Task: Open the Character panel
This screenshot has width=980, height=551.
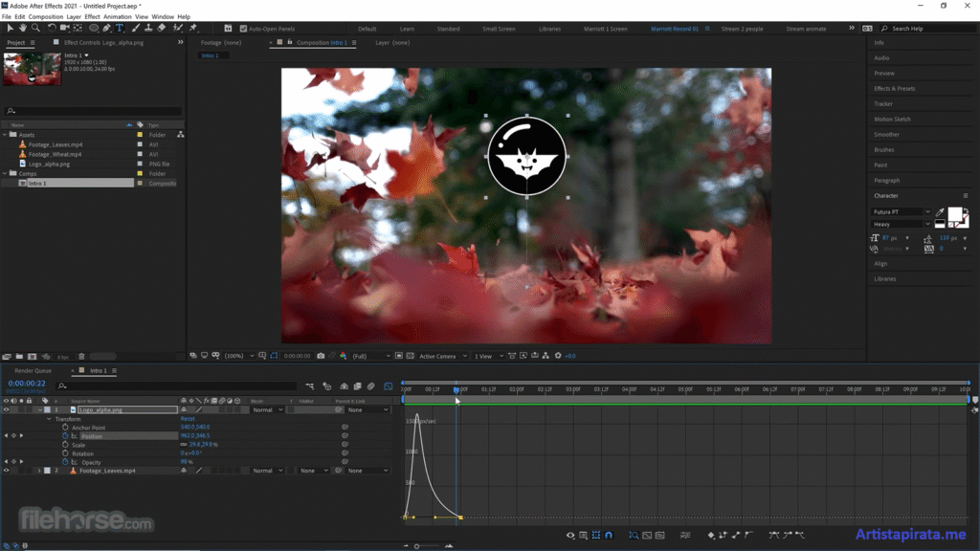Action: 888,195
